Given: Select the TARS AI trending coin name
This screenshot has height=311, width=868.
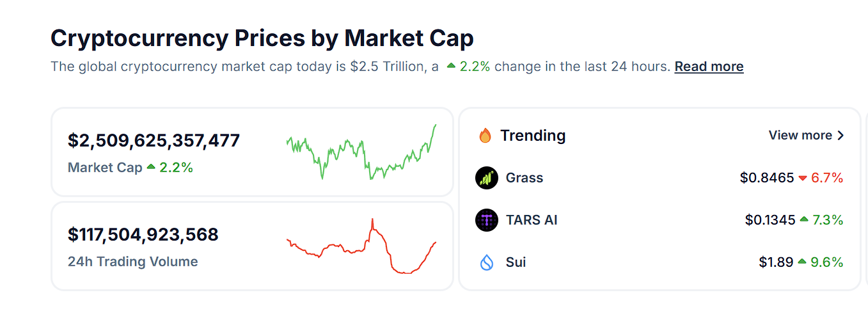Looking at the screenshot, I should (532, 220).
